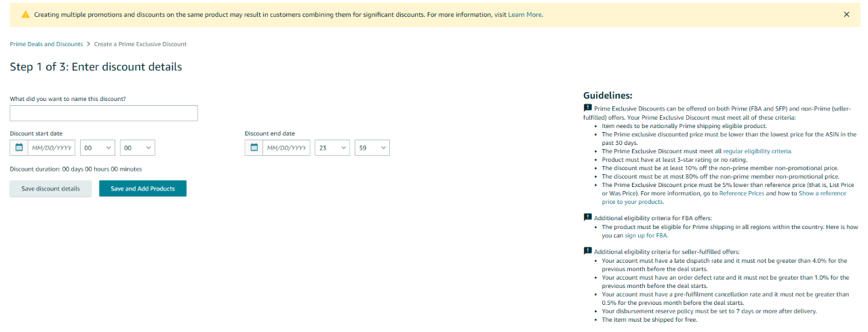This screenshot has height=332, width=868.
Task: Follow the sign up for FBA link
Action: tap(646, 236)
